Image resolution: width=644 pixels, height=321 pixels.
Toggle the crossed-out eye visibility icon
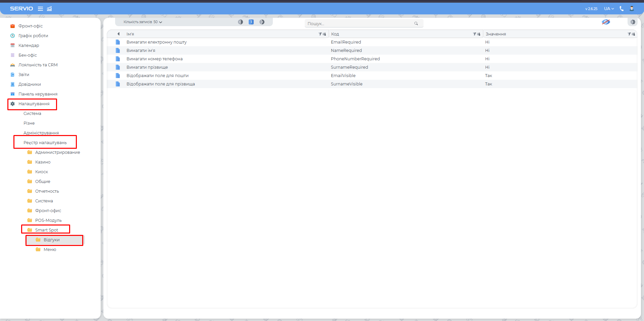point(606,22)
